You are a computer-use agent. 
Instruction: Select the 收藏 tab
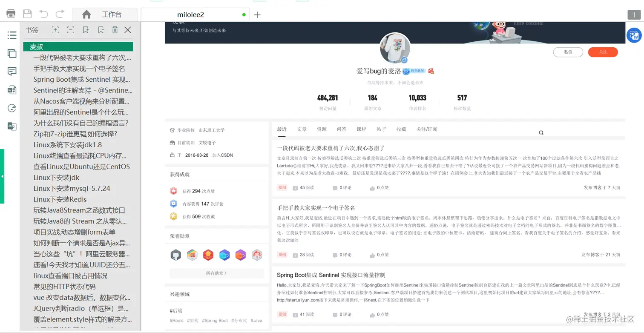[401, 129]
